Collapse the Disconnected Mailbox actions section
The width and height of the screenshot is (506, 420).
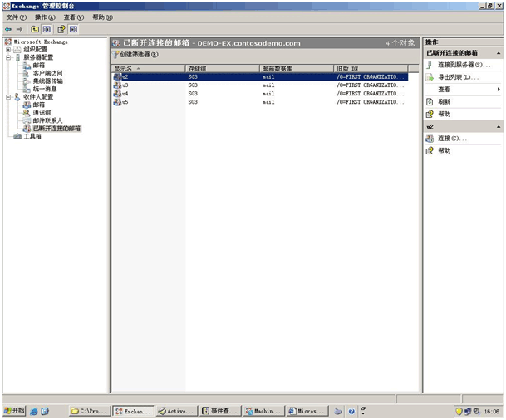[x=499, y=53]
